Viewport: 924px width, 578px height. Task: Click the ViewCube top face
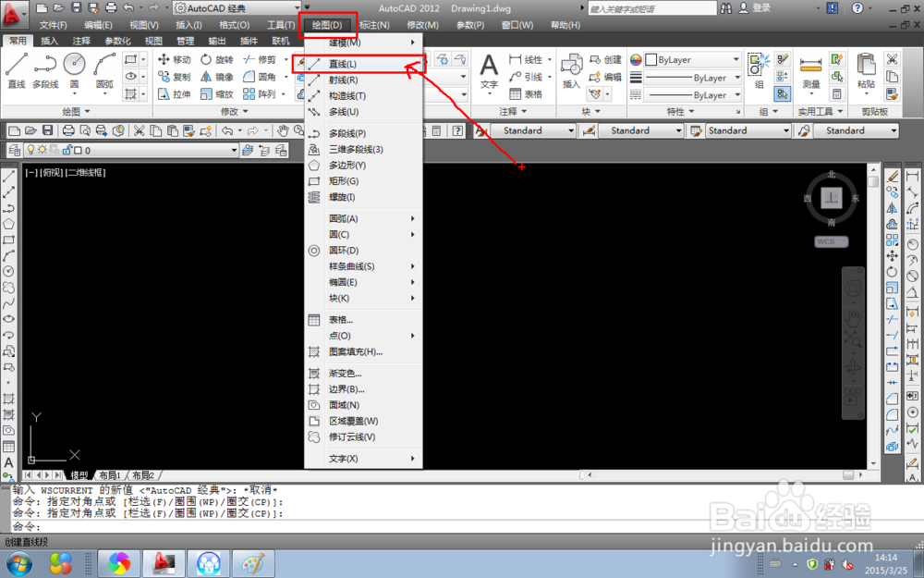(831, 198)
